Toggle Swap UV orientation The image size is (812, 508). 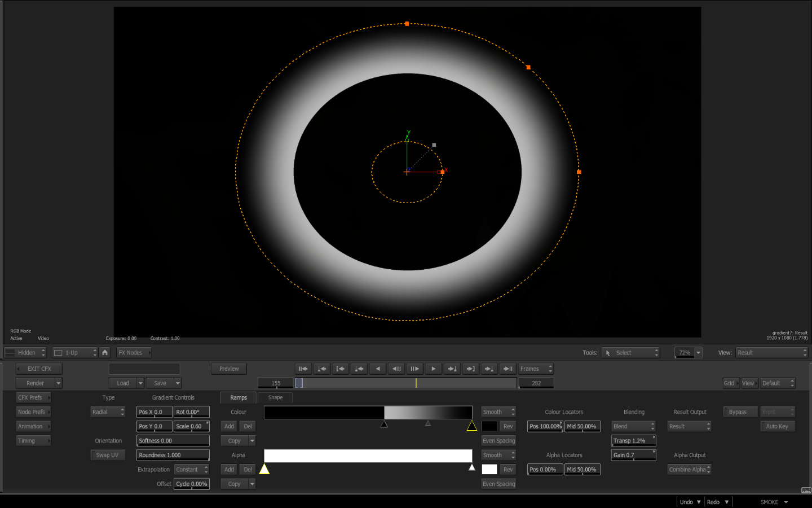tap(107, 456)
